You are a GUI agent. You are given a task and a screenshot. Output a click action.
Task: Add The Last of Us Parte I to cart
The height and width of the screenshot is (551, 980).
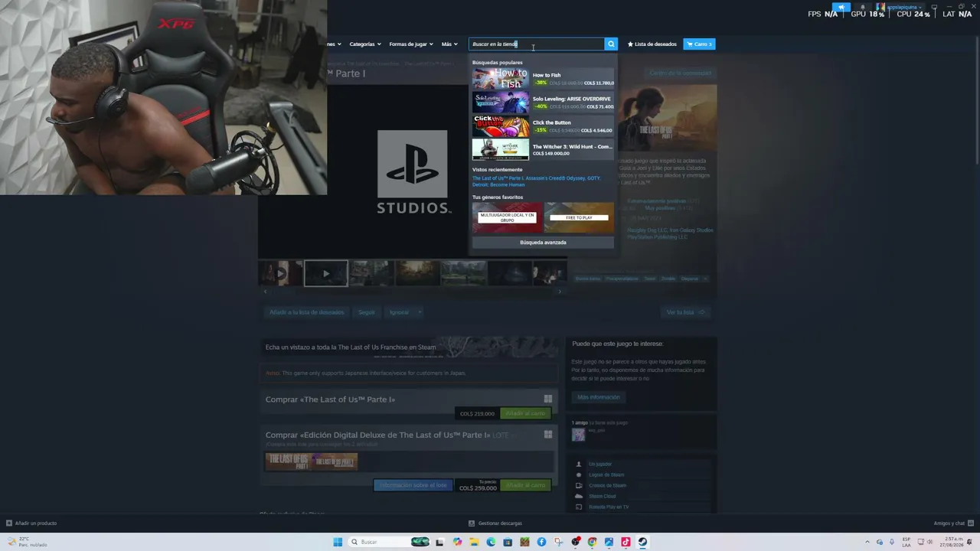click(x=525, y=413)
